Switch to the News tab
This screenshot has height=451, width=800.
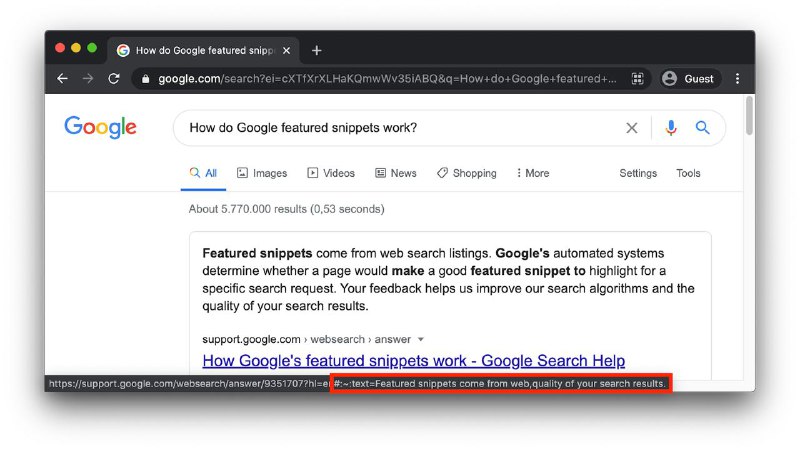(396, 173)
